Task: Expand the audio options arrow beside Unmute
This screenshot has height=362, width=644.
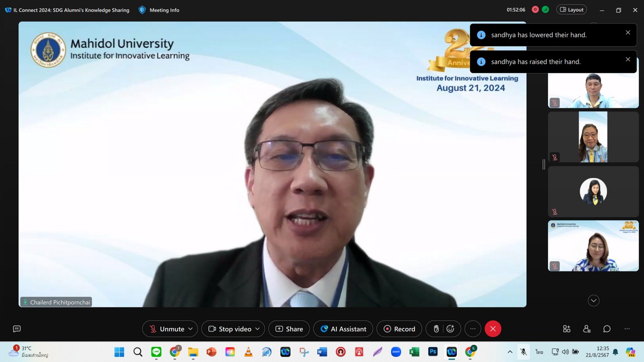Action: (x=191, y=329)
